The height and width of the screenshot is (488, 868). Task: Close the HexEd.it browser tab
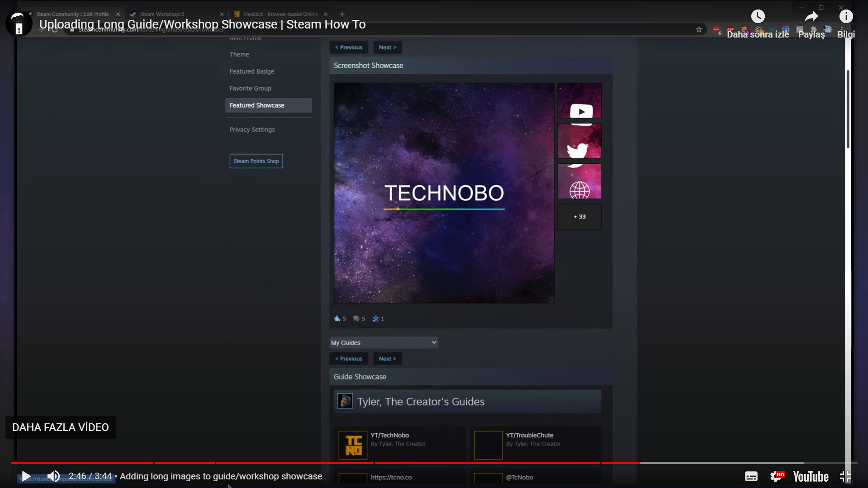(x=326, y=14)
